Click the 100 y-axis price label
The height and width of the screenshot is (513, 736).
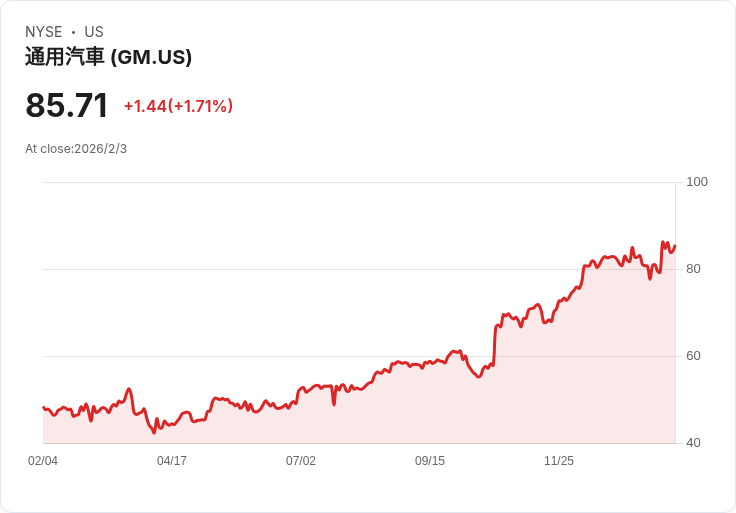697,182
